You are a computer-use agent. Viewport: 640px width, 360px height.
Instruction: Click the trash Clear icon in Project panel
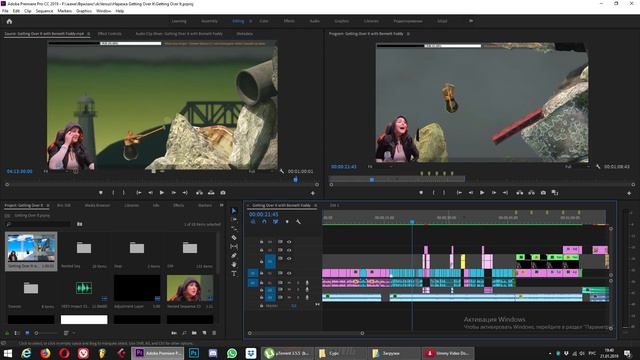pyautogui.click(x=214, y=333)
